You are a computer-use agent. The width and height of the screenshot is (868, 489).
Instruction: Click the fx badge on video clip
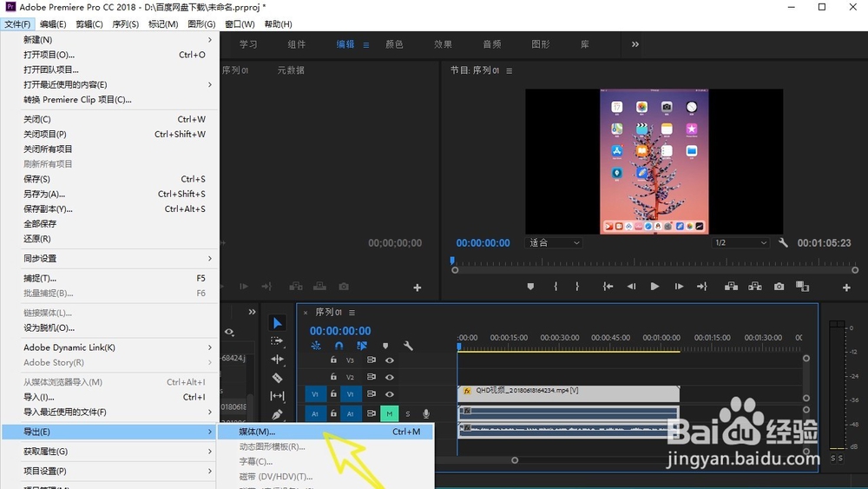[467, 391]
